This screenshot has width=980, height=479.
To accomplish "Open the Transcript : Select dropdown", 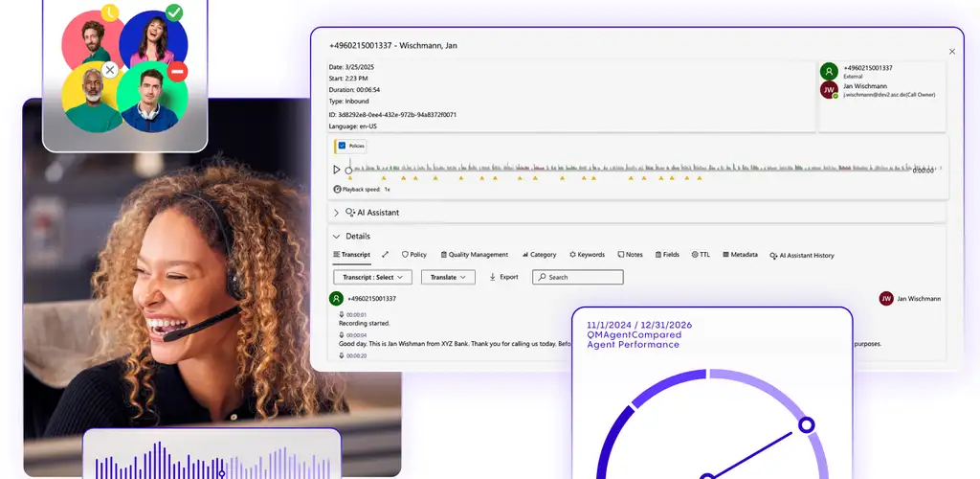I will 372,277.
